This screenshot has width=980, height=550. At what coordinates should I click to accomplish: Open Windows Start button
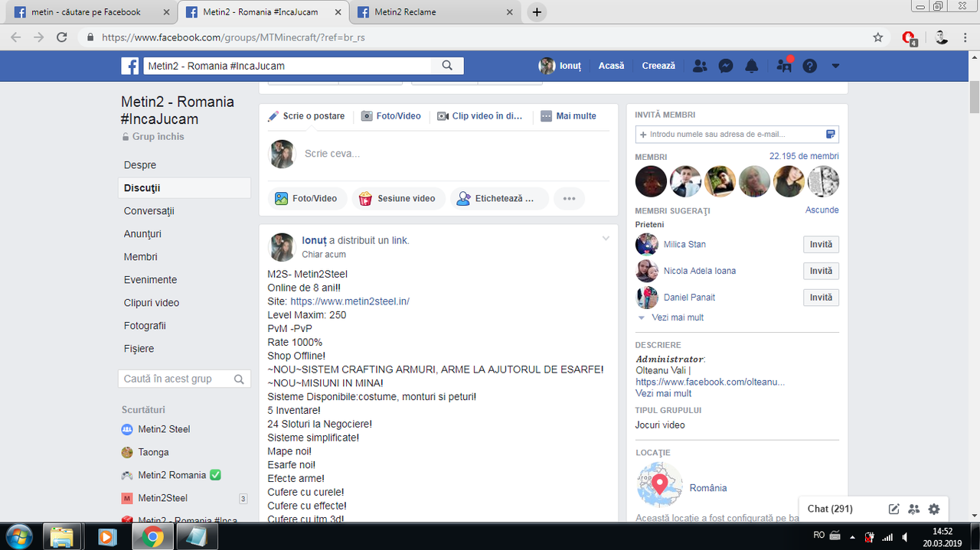18,536
